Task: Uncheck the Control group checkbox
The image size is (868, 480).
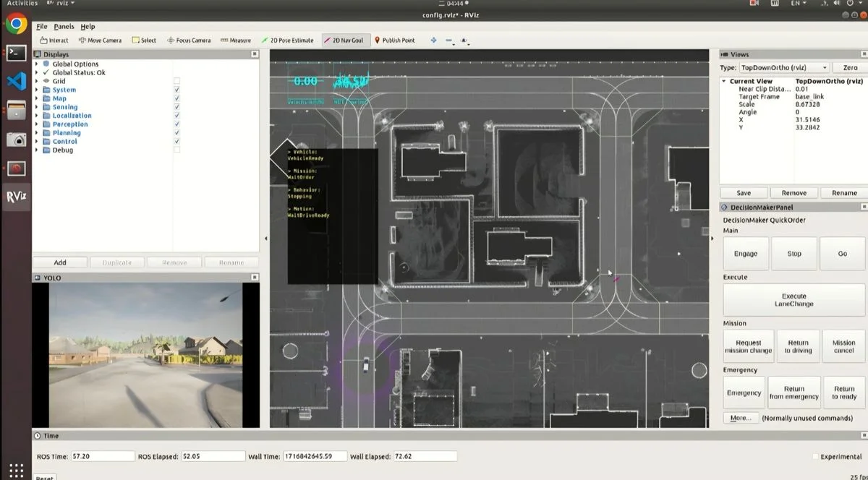Action: (x=177, y=142)
